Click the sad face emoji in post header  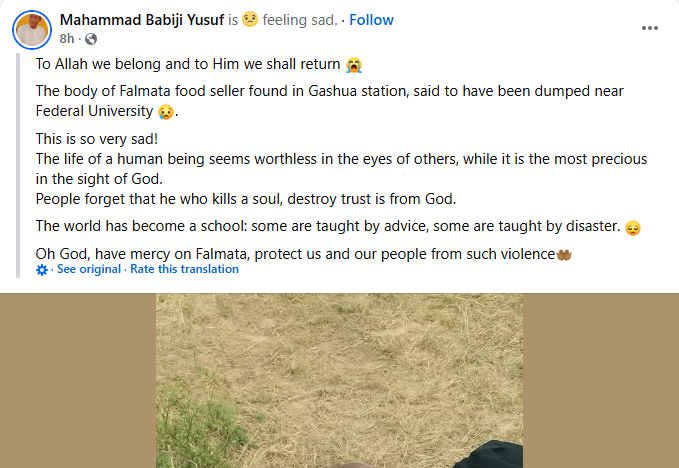277,20
